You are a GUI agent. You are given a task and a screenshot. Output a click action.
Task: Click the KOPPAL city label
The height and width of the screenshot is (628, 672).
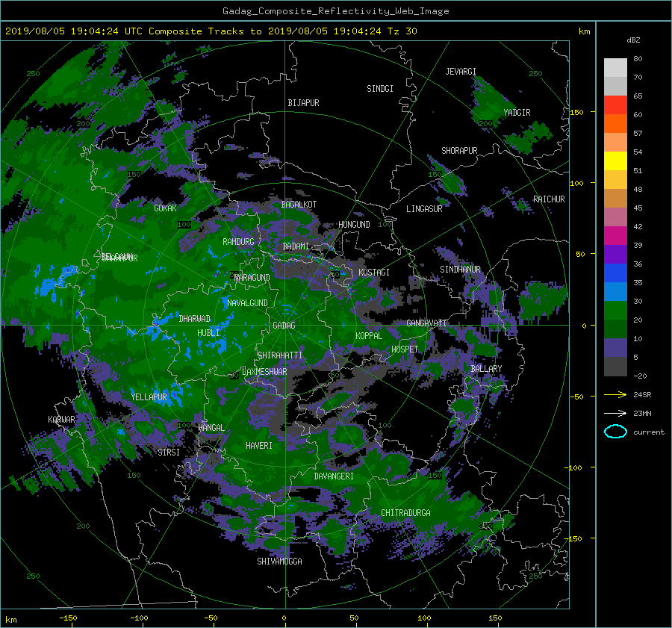369,336
